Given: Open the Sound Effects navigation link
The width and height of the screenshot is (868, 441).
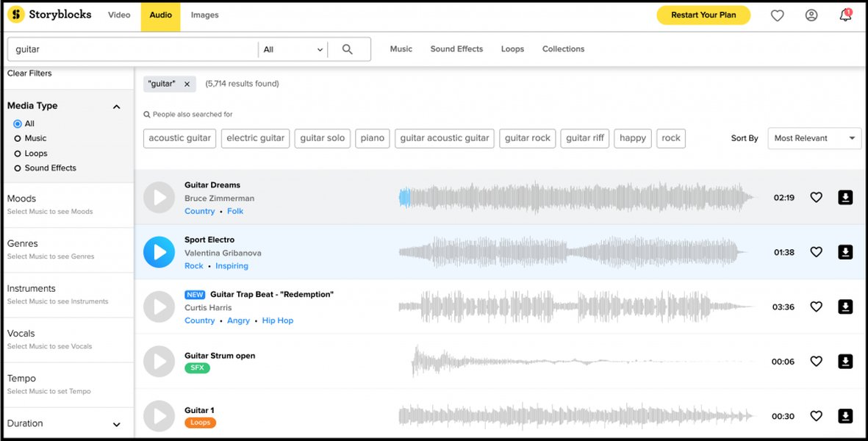Looking at the screenshot, I should pos(456,49).
